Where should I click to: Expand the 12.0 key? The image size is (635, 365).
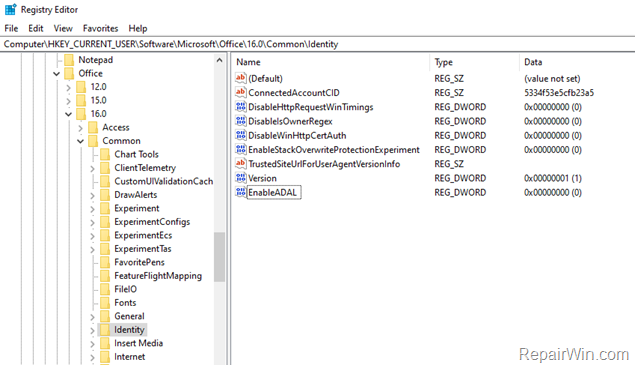pos(68,88)
